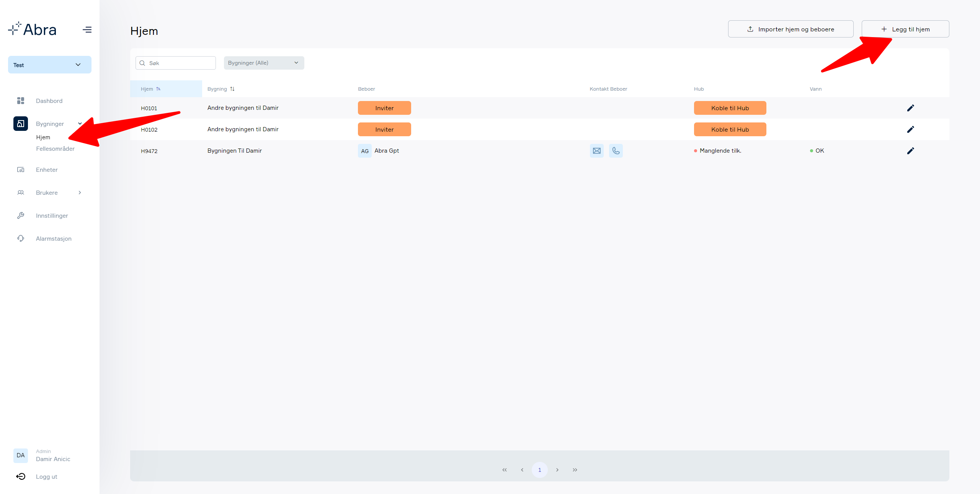The height and width of the screenshot is (494, 980).
Task: Open the Alarmstasjon headset icon
Action: [21, 238]
